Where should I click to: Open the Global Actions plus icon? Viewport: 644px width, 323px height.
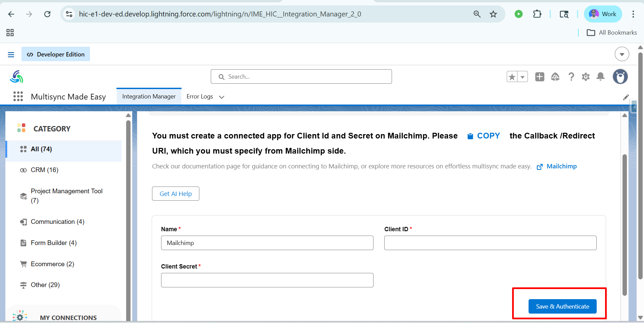tap(540, 77)
